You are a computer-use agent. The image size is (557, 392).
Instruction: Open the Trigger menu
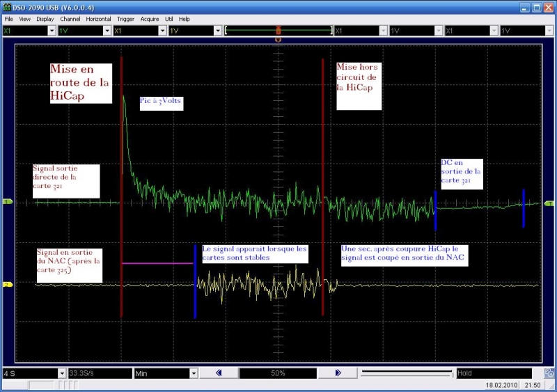[125, 19]
